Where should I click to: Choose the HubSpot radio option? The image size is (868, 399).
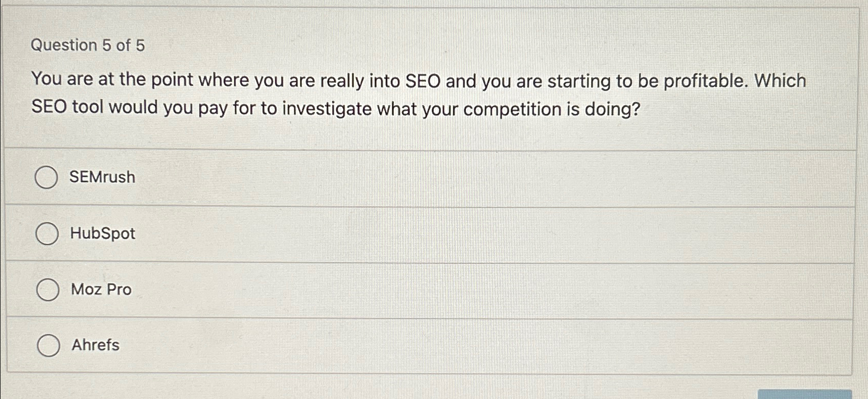coord(47,234)
